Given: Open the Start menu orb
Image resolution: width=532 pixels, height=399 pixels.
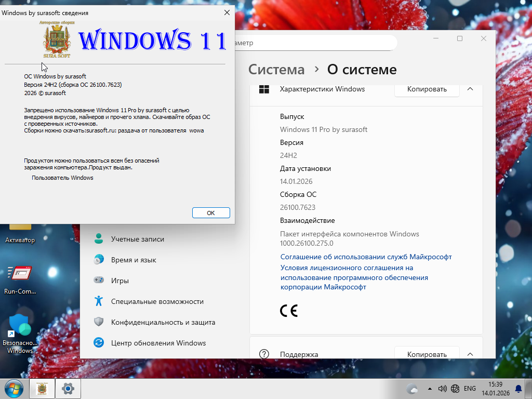Looking at the screenshot, I should click(x=14, y=389).
